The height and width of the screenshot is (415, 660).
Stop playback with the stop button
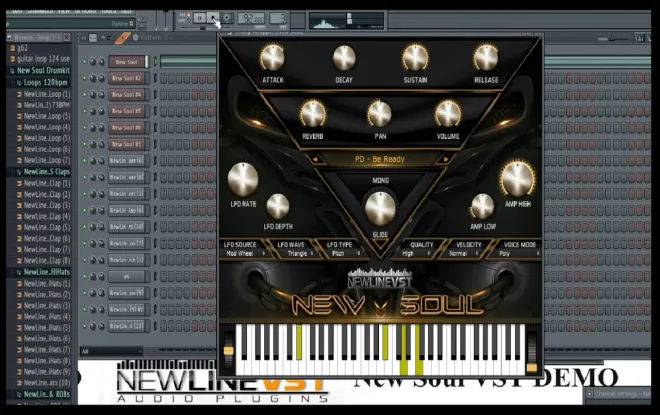213,18
